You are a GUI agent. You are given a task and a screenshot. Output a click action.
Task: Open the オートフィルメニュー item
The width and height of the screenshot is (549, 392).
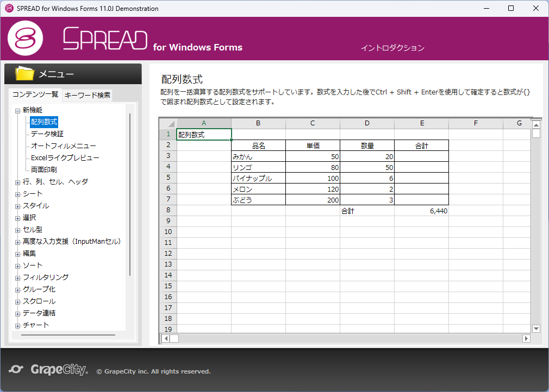[x=64, y=146]
